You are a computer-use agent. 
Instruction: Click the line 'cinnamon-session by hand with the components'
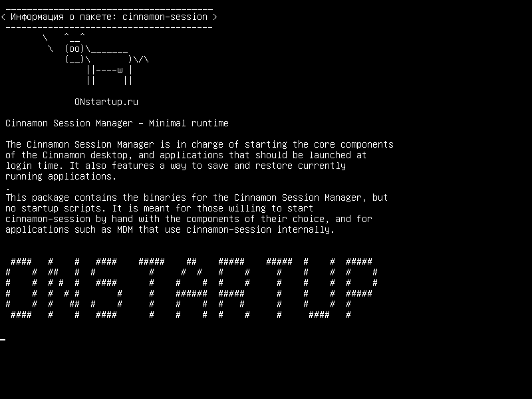tap(189, 219)
